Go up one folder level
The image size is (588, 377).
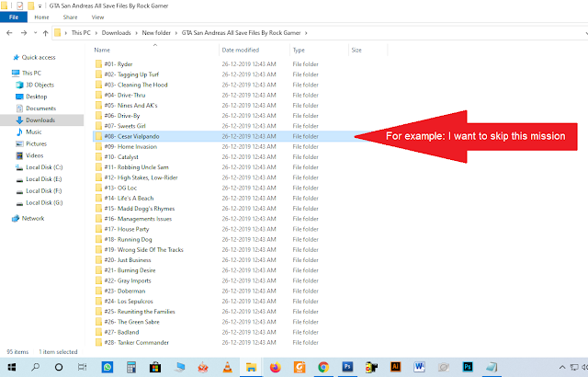coord(45,33)
